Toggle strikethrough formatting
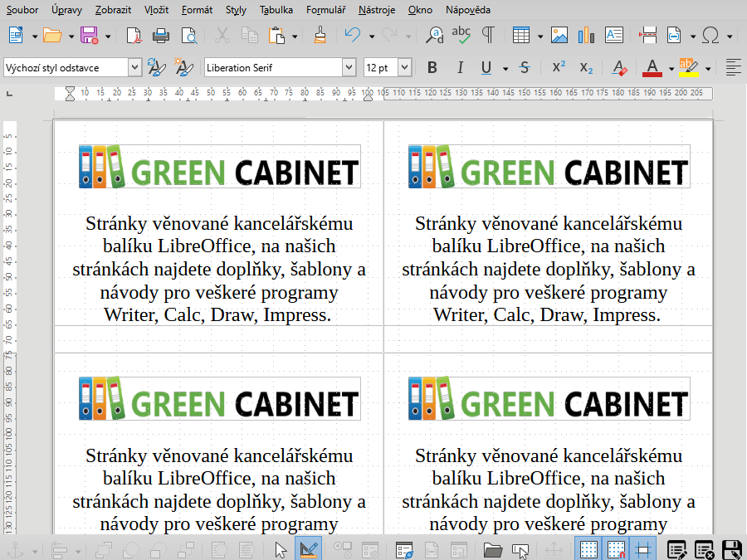Image resolution: width=747 pixels, height=560 pixels. [525, 68]
